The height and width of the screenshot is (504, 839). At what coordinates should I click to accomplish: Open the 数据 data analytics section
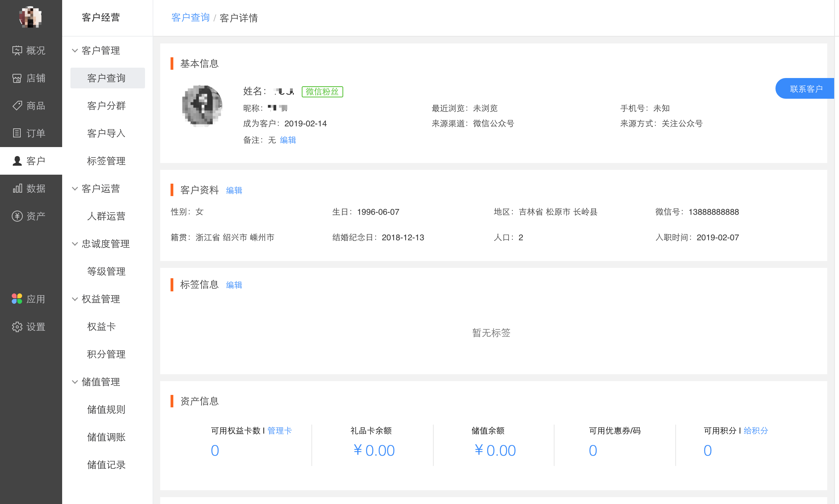(31, 188)
